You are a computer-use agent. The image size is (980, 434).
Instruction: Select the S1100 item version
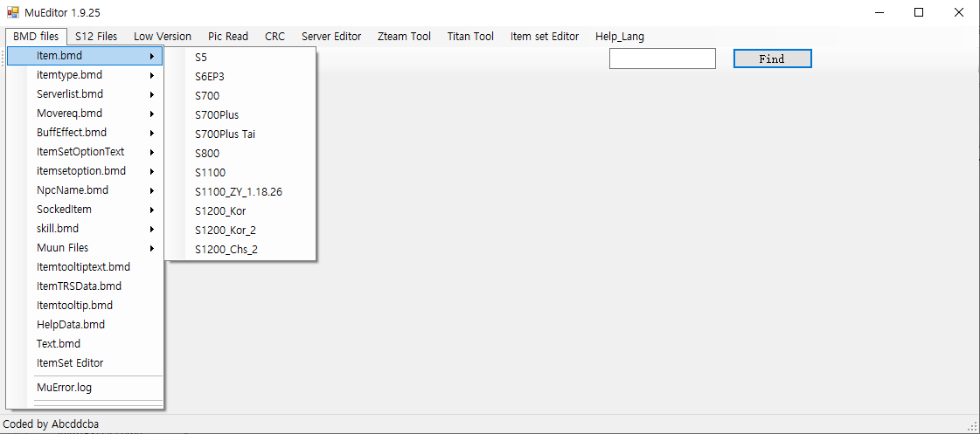240,172
